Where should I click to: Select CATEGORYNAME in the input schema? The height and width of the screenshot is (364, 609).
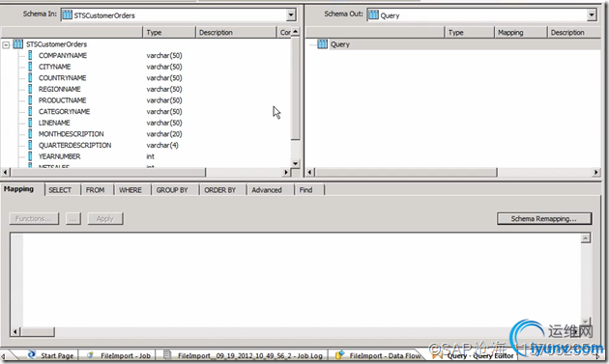pyautogui.click(x=64, y=112)
